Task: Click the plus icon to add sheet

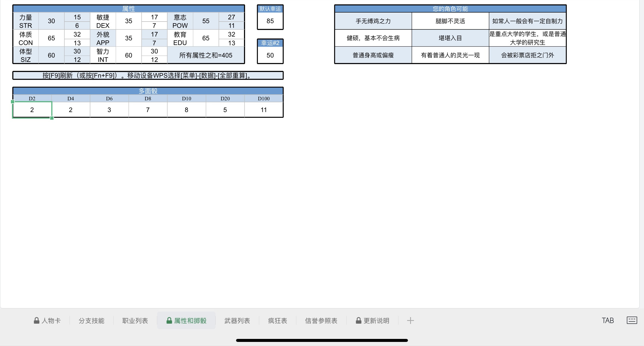Action: pos(410,321)
